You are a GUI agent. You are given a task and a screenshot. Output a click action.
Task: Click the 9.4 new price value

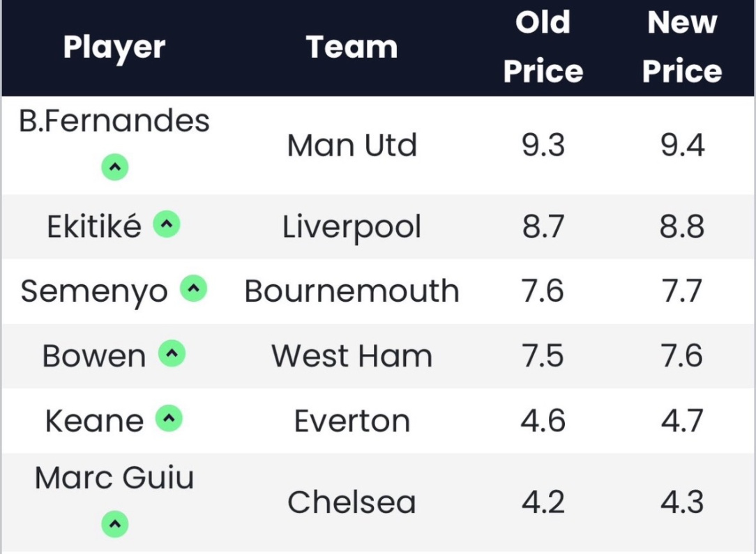click(681, 146)
